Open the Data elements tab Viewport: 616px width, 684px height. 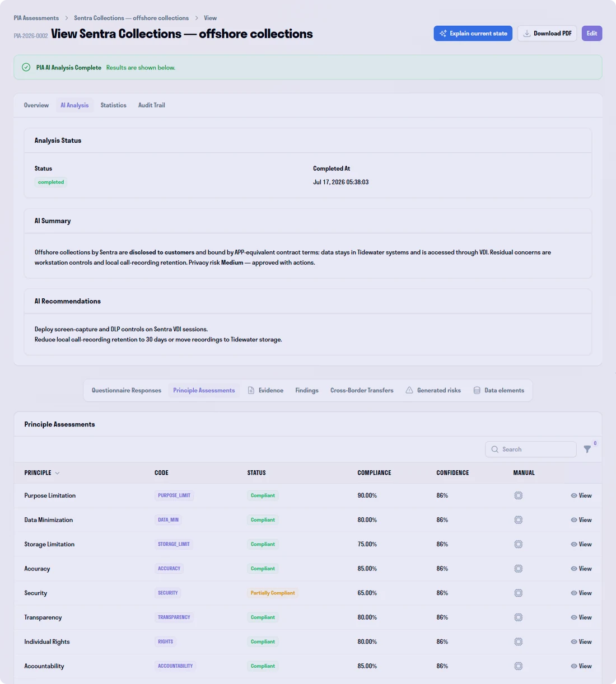click(499, 390)
